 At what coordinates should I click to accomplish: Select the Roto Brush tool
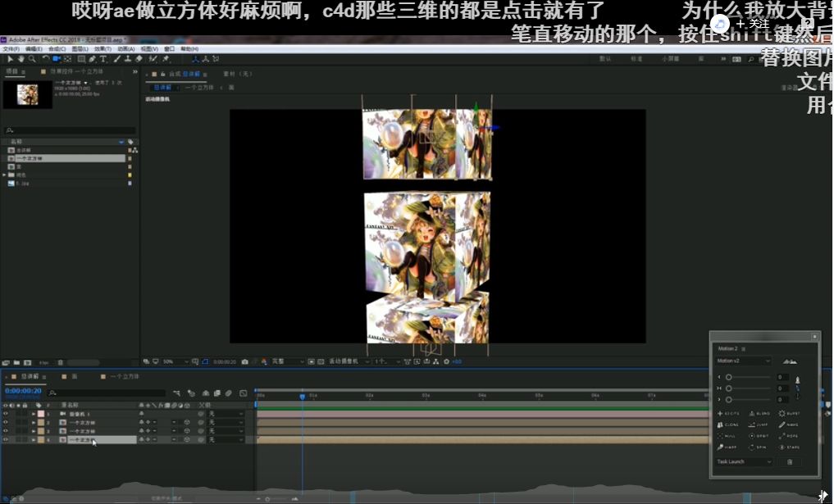tap(153, 59)
